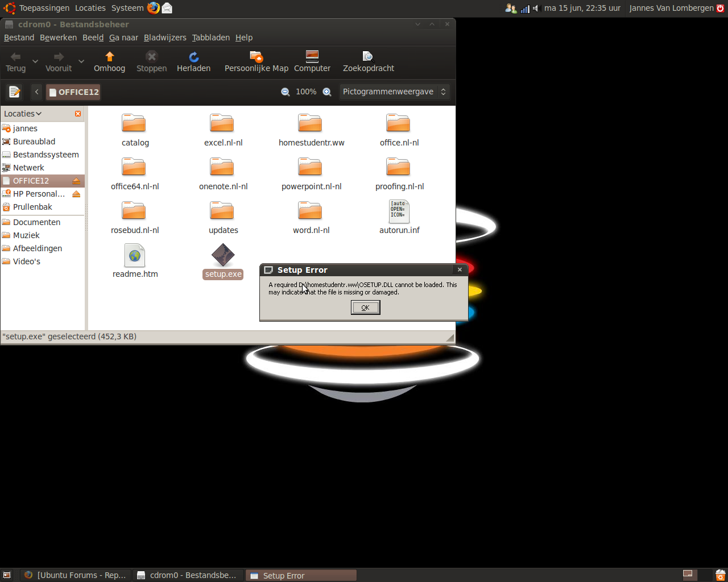Click Show Desktop icon in bottom panel
The width and height of the screenshot is (728, 582).
coord(7,575)
